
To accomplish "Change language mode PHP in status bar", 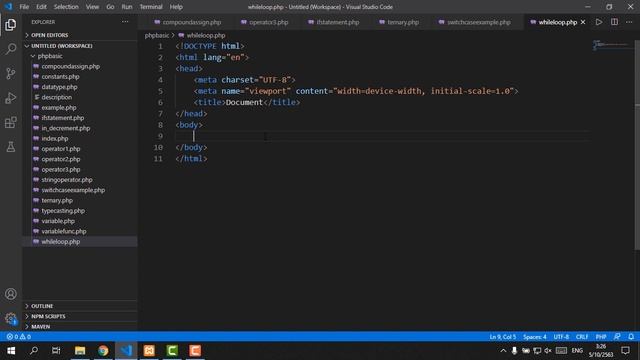I will (x=601, y=337).
